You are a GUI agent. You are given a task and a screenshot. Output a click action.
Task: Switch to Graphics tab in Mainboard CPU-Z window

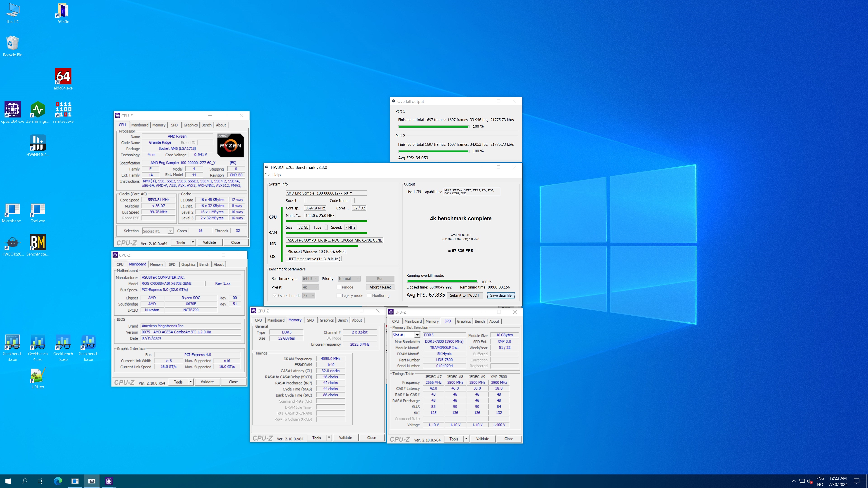coord(188,264)
